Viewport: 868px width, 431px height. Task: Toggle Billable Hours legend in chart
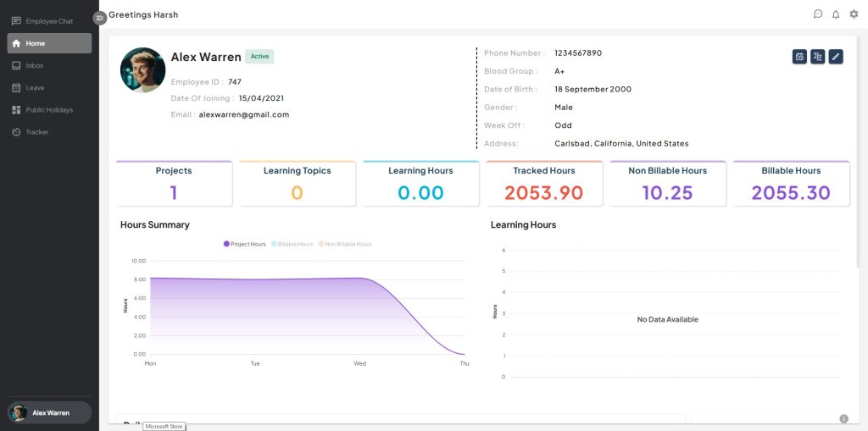coord(291,244)
